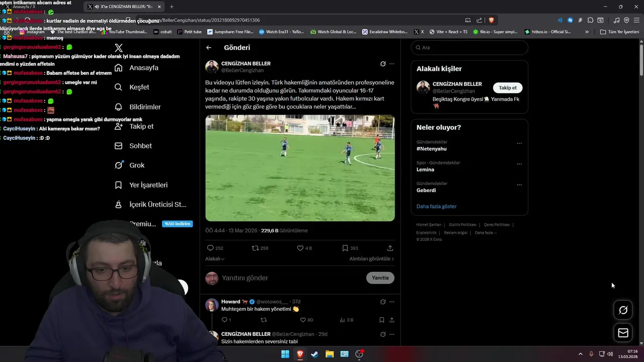This screenshot has height=362, width=644.
Task: Open the post author's avatar
Action: click(x=212, y=67)
